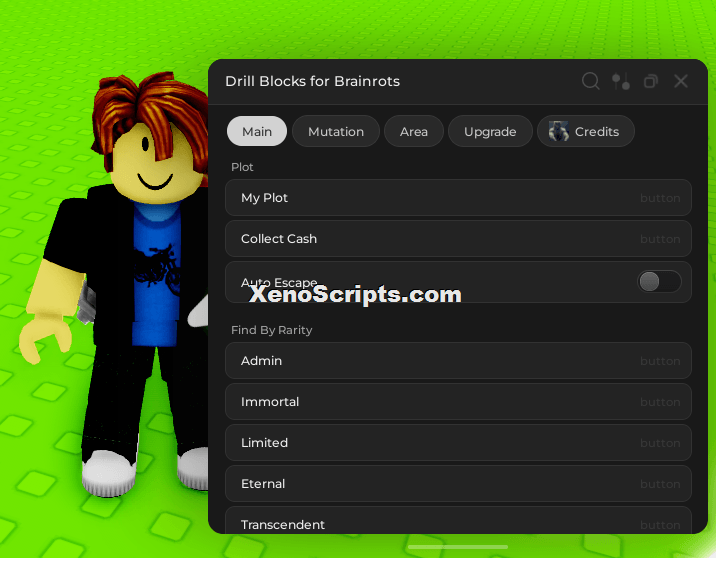Click the Eternal rarity button

click(458, 484)
